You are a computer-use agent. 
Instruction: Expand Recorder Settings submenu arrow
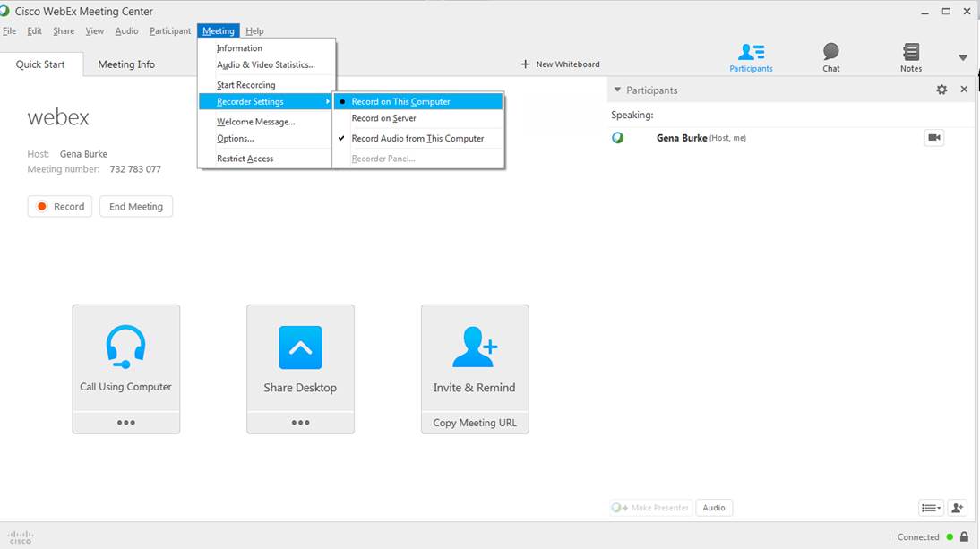click(x=328, y=101)
